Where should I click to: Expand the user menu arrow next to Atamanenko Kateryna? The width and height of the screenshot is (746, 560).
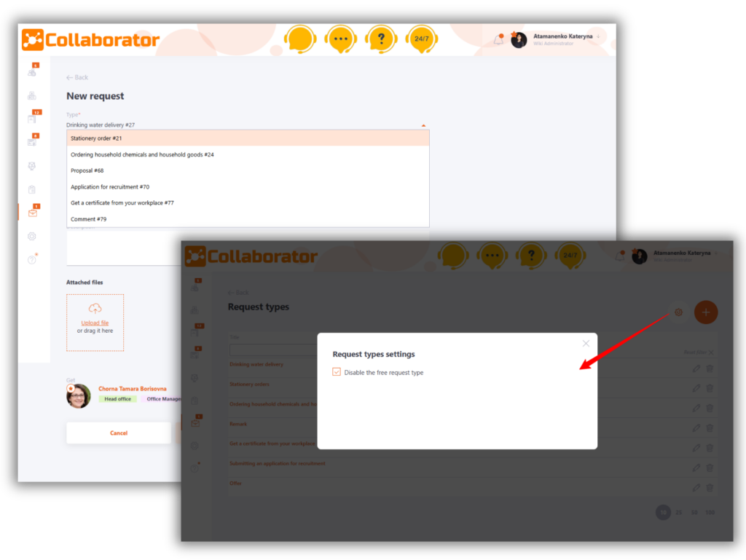coord(598,36)
